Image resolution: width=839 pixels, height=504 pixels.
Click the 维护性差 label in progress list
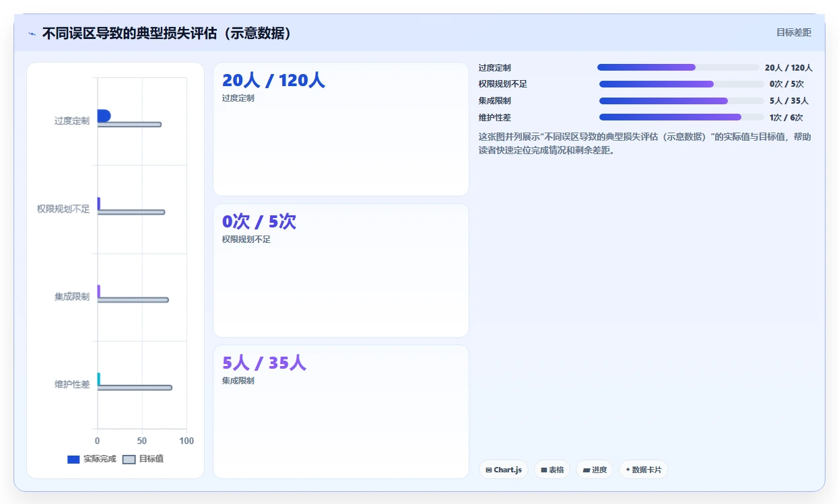[x=495, y=118]
